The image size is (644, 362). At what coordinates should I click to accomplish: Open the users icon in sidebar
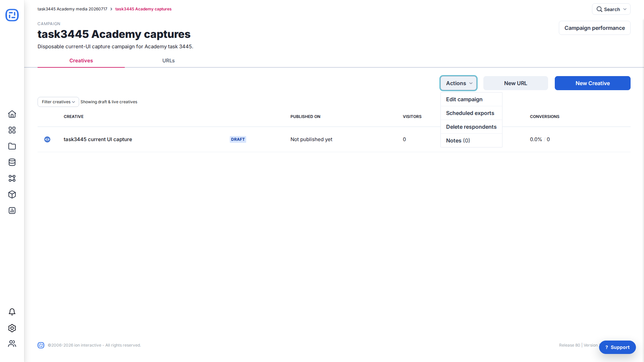point(12,344)
